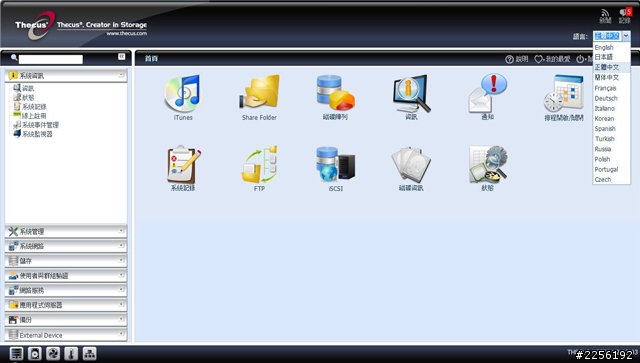Select Russia in language list
Viewport: 640px width, 363px height.
(x=611, y=149)
